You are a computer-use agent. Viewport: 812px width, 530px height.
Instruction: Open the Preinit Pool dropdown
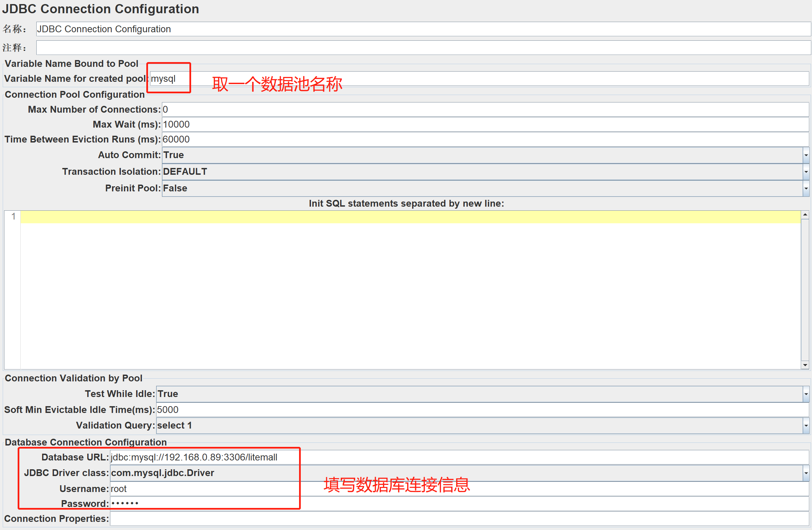[806, 188]
